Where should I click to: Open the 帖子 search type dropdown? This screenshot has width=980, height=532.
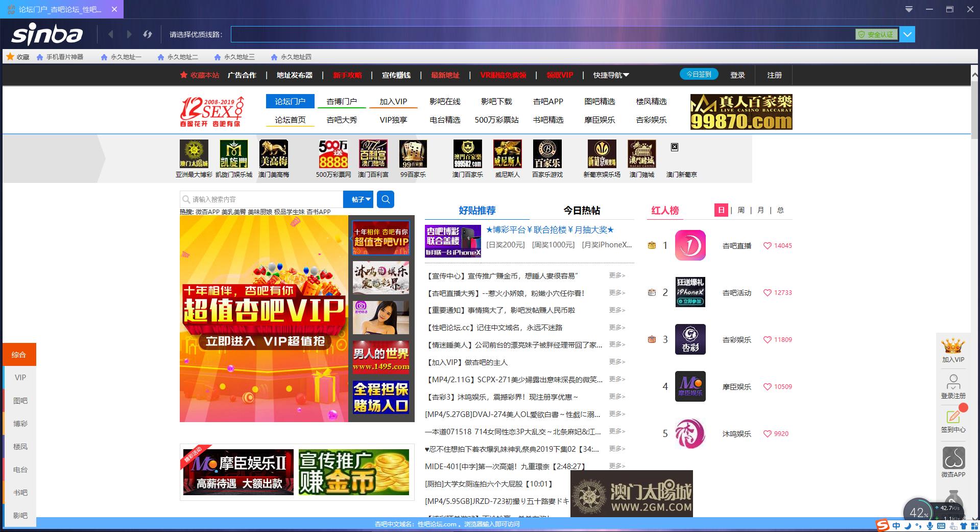(x=358, y=199)
